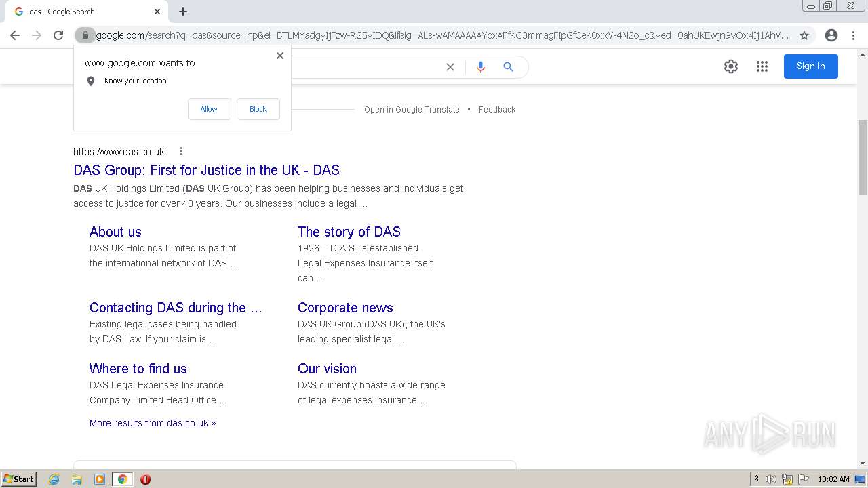Close the 'das - Google Search' tab

(157, 12)
